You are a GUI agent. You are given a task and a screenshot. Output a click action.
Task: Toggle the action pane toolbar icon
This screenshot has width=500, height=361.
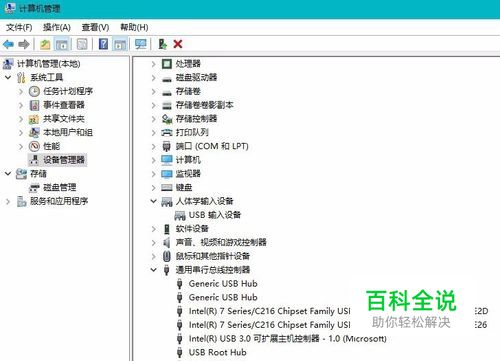point(120,44)
